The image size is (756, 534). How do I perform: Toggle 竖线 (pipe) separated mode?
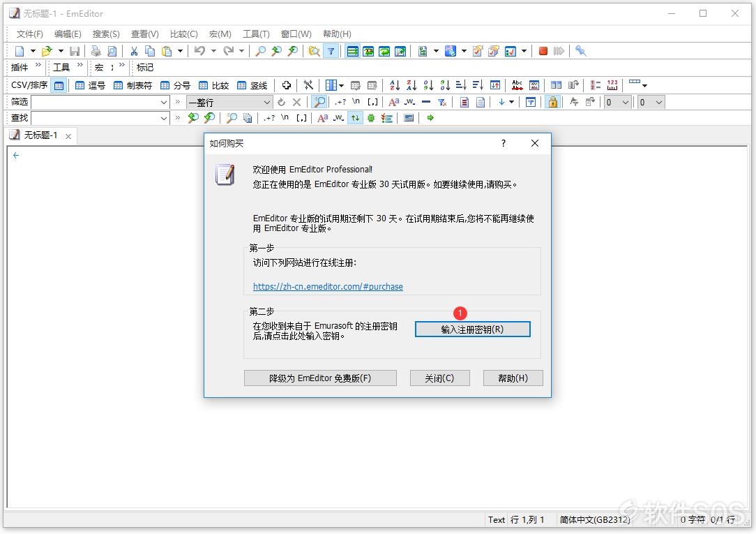tap(252, 85)
